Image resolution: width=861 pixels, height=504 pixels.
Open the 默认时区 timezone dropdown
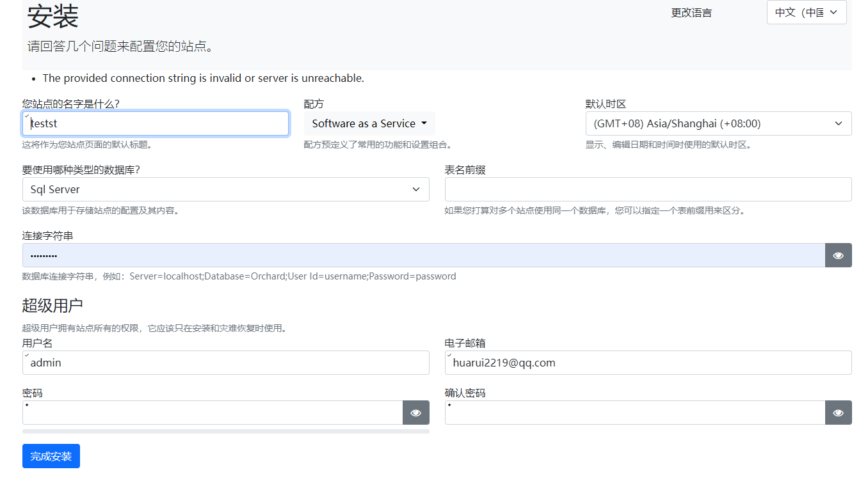click(717, 123)
